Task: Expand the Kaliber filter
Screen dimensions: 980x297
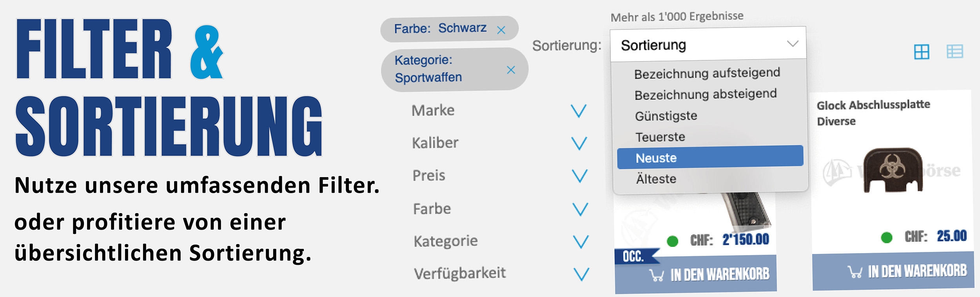Action: coord(579,143)
